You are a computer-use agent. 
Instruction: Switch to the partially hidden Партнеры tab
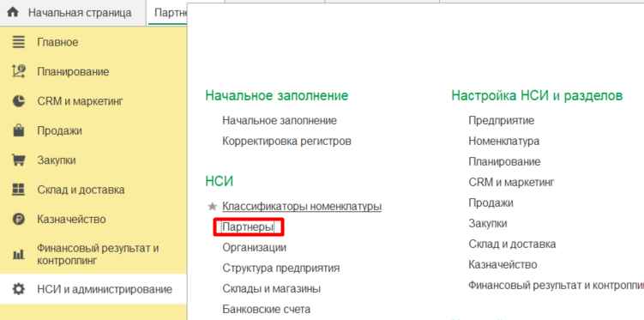171,12
